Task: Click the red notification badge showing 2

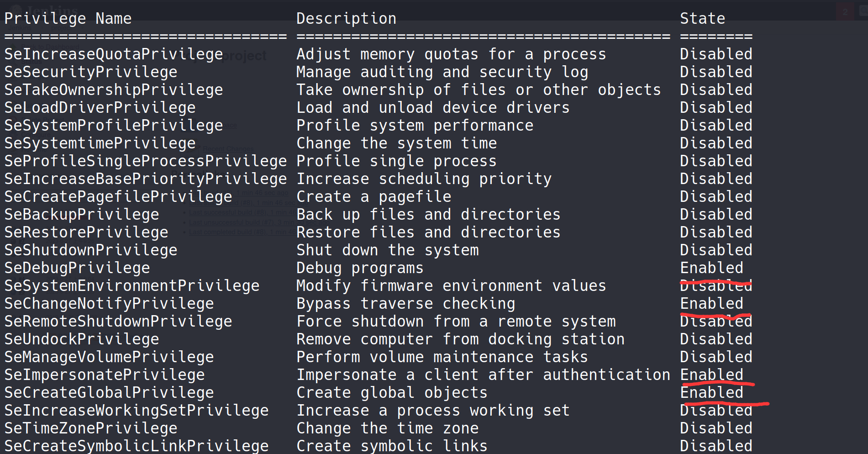Action: point(845,11)
